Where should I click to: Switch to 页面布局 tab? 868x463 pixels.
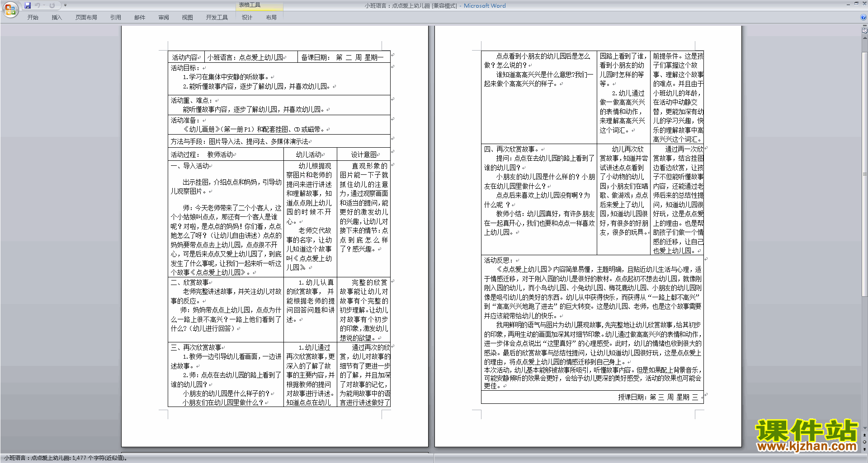[86, 18]
